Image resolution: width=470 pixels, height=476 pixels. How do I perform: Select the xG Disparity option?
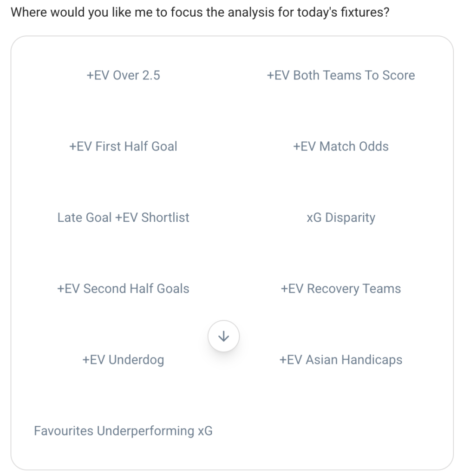[x=340, y=218]
